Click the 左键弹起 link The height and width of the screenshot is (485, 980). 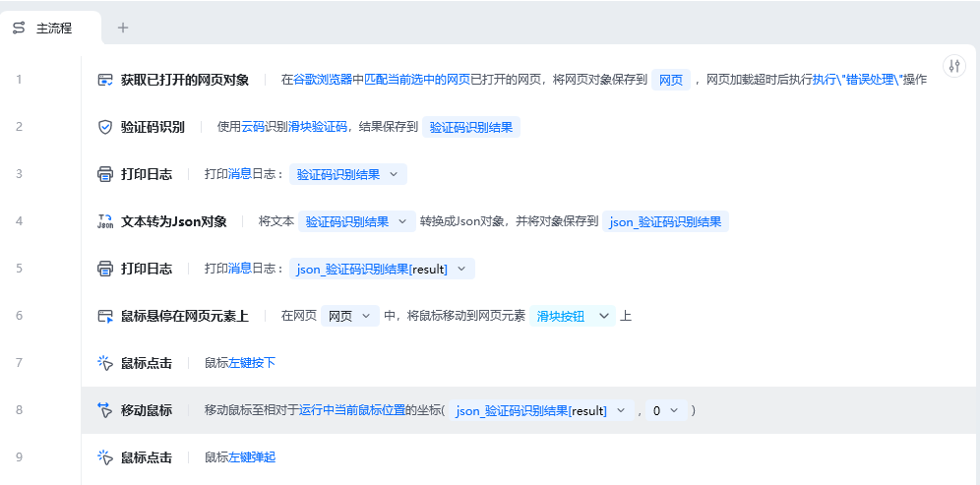tap(252, 457)
